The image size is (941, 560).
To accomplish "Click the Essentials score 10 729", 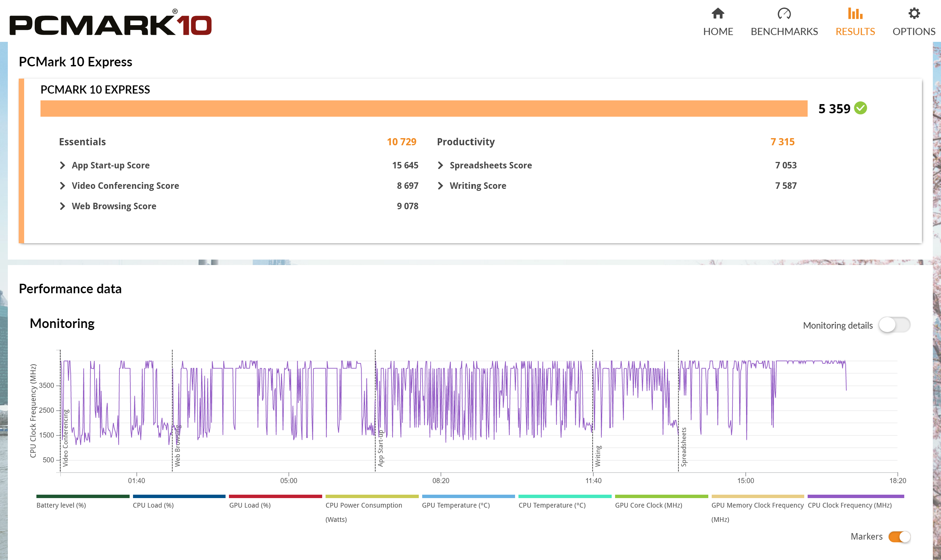I will [401, 142].
